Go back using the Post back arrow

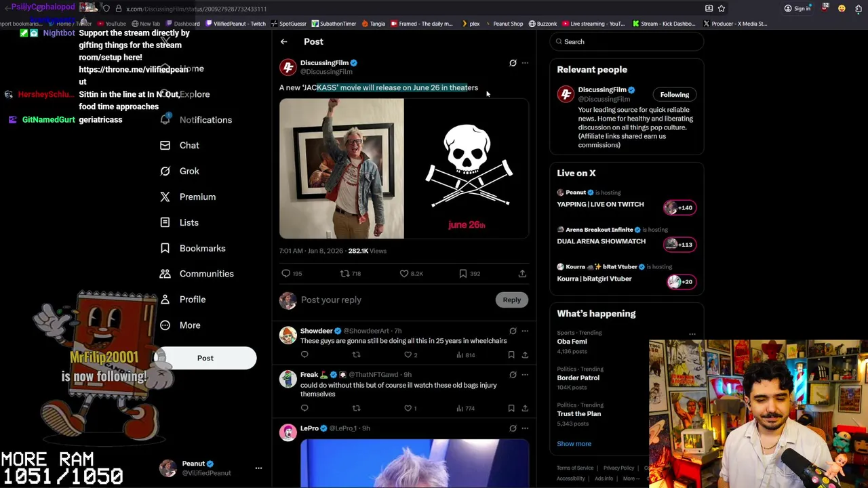point(284,42)
